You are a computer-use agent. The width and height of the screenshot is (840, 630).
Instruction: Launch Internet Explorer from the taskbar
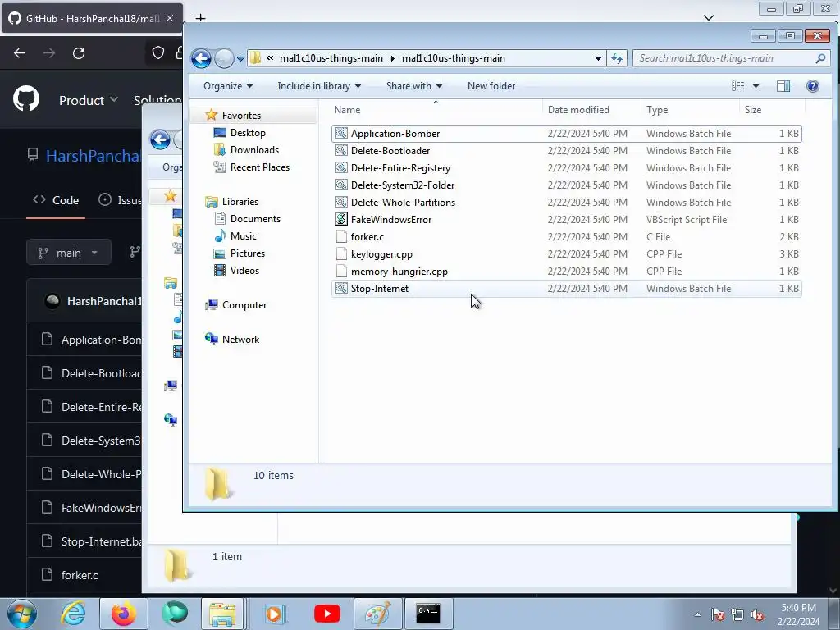pos(73,614)
